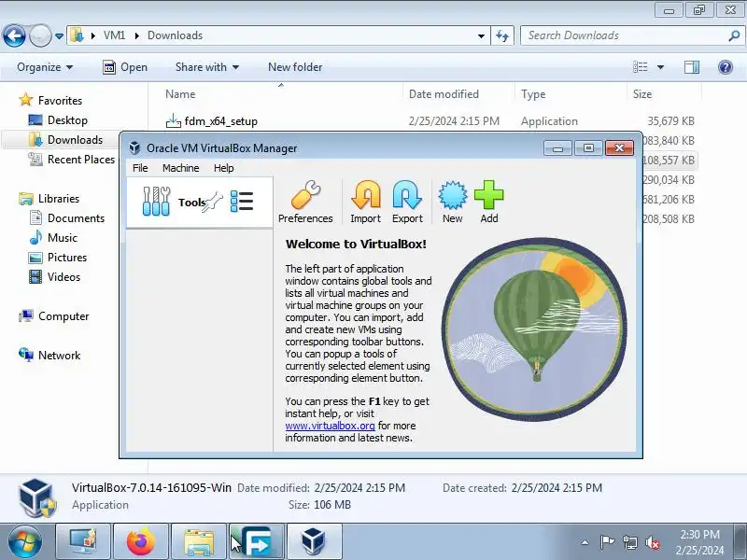Open VirtualBox Help menu
Image resolution: width=747 pixels, height=560 pixels.
tap(223, 168)
